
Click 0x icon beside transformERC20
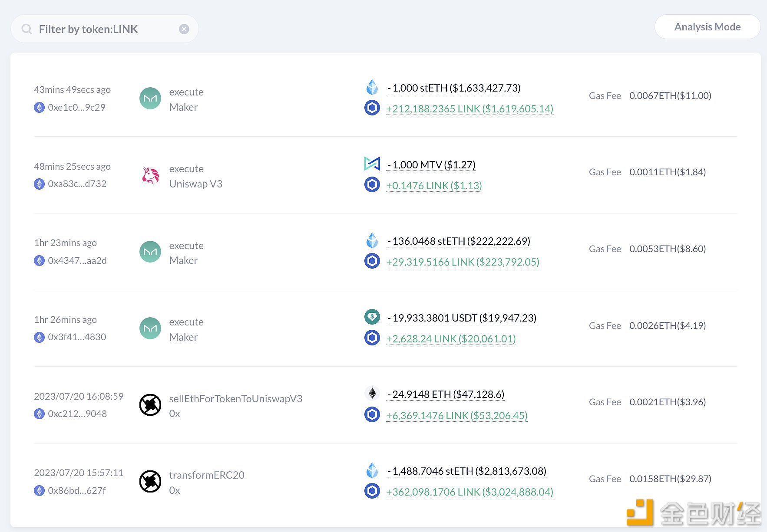(150, 482)
